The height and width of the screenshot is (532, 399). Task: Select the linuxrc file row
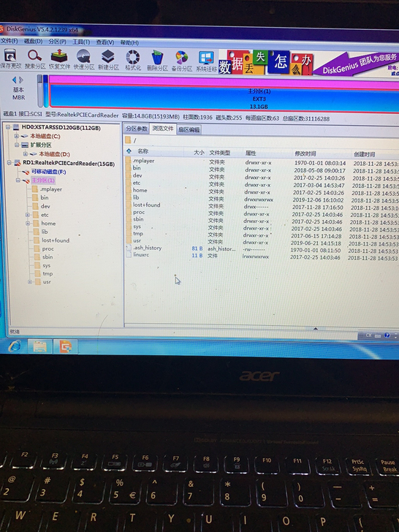pyautogui.click(x=262, y=256)
